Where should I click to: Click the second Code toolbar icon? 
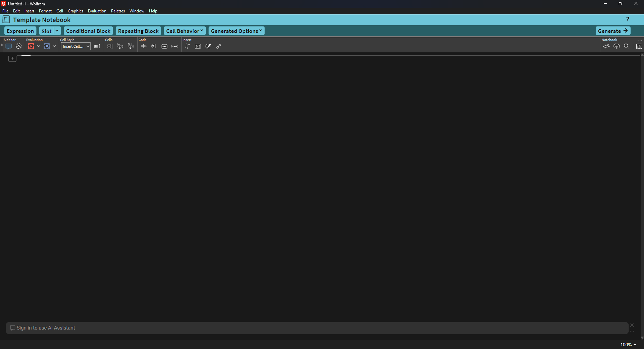coord(154,46)
